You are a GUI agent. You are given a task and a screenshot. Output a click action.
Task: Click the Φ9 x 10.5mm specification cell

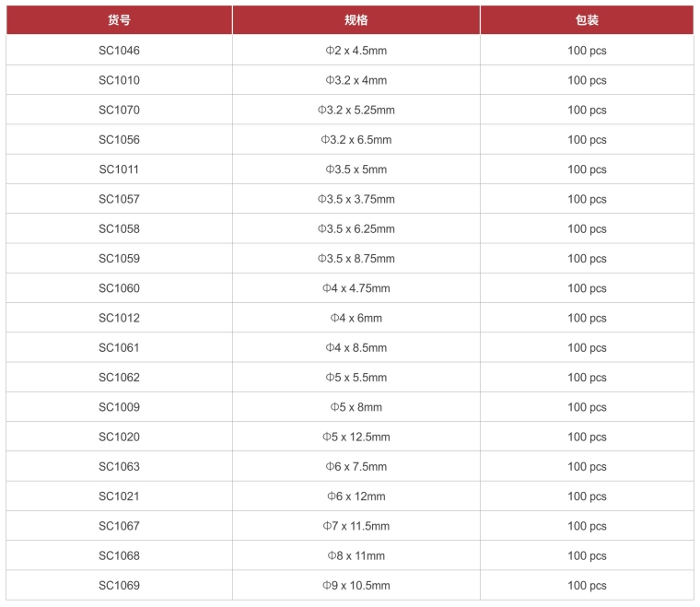[356, 586]
